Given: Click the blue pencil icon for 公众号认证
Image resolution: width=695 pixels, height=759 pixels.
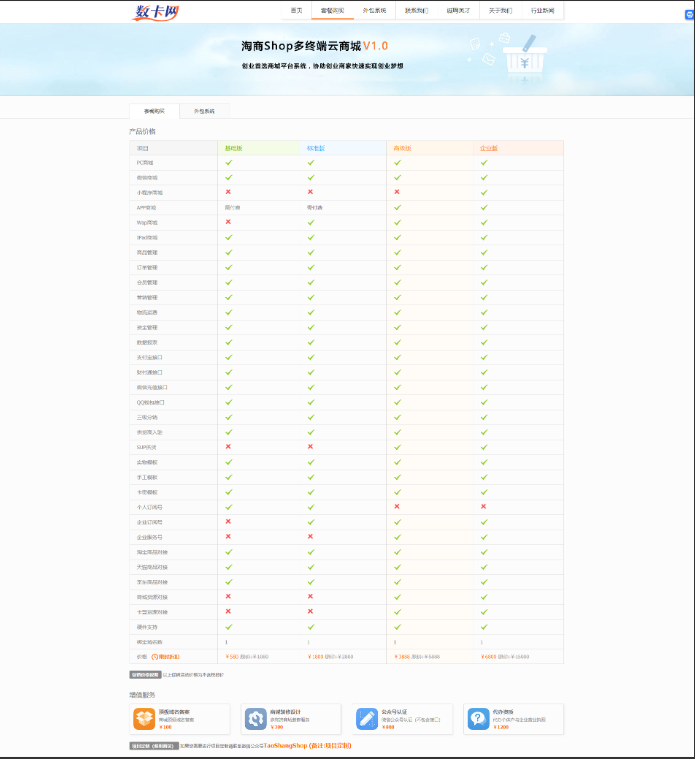Looking at the screenshot, I should (x=367, y=719).
